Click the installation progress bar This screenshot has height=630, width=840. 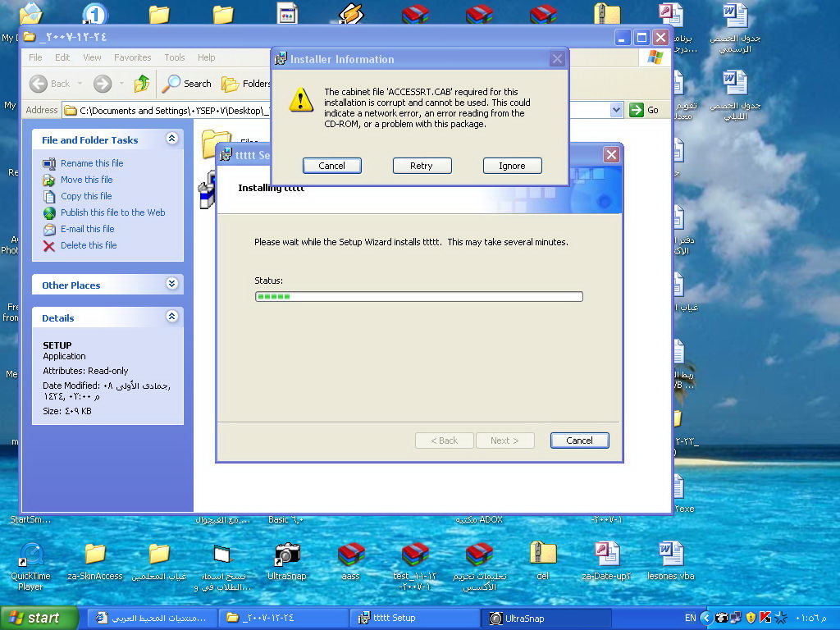419,296
